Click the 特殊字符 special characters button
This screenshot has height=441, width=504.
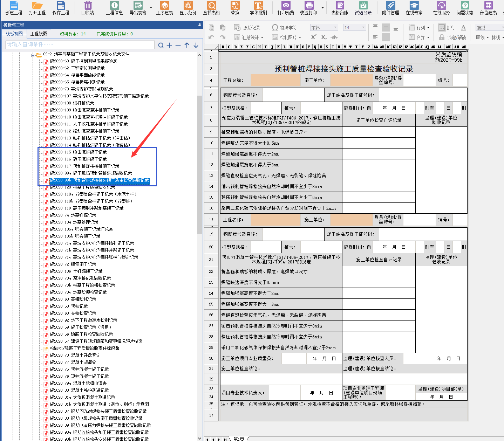coord(285,27)
